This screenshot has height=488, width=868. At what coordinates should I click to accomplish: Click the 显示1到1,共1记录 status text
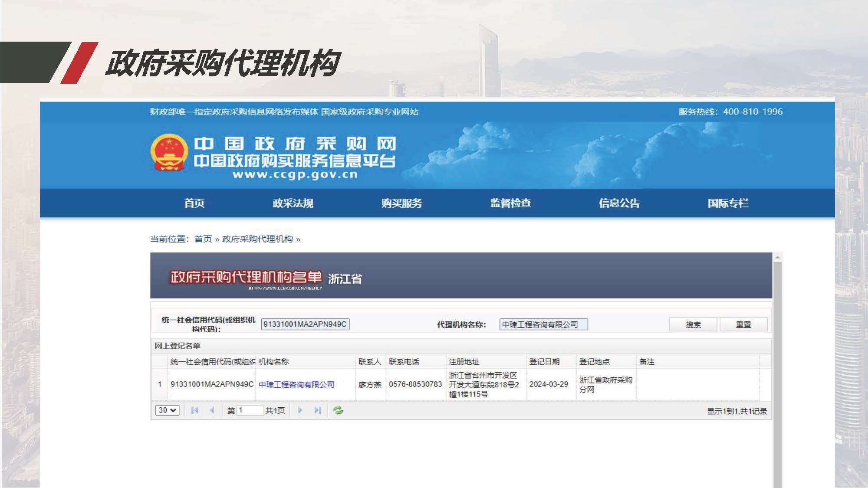point(737,411)
